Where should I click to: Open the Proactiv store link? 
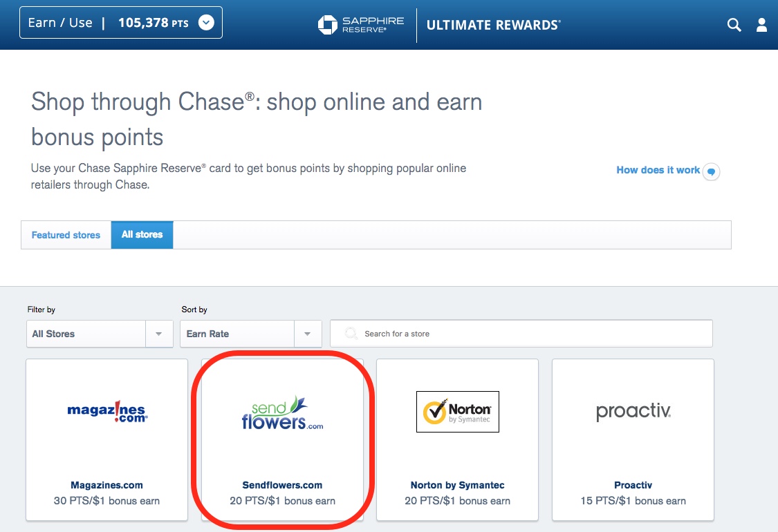coord(633,485)
